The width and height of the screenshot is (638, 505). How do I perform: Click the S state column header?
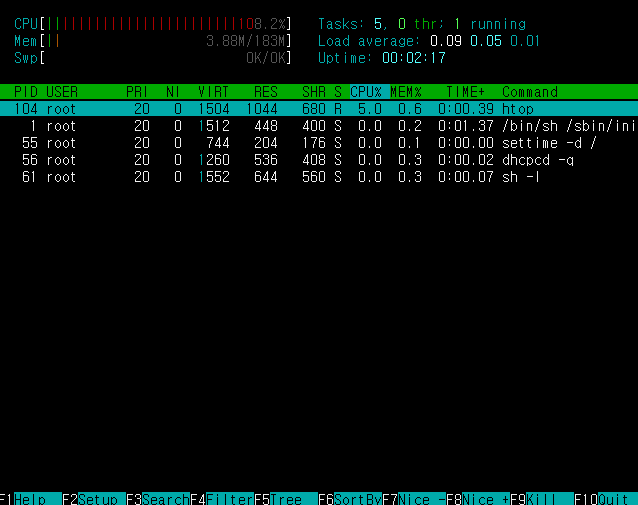pyautogui.click(x=338, y=92)
